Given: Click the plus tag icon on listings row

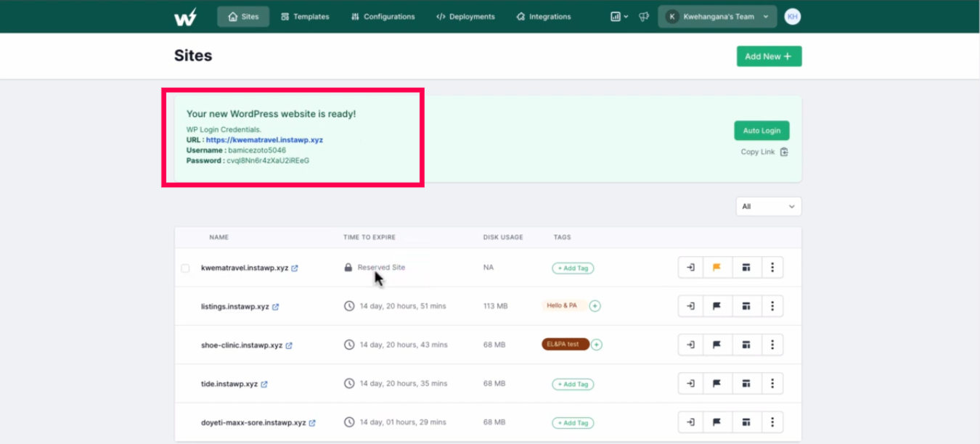Looking at the screenshot, I should tap(595, 306).
